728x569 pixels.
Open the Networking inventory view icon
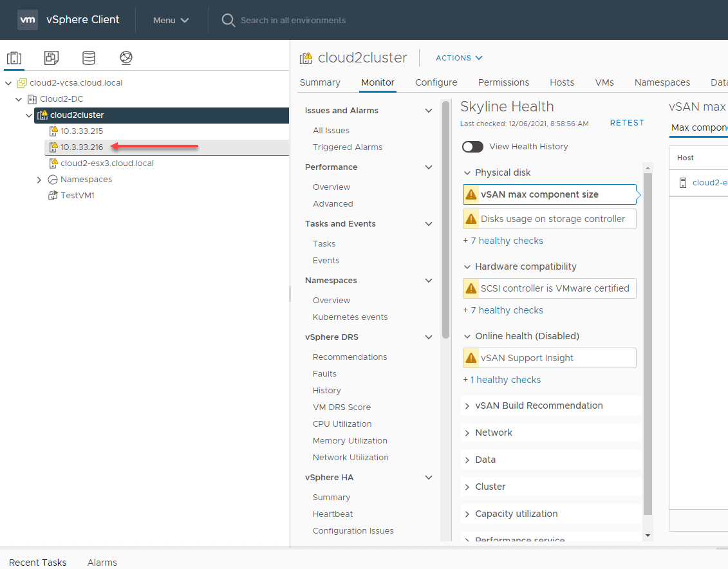point(126,58)
